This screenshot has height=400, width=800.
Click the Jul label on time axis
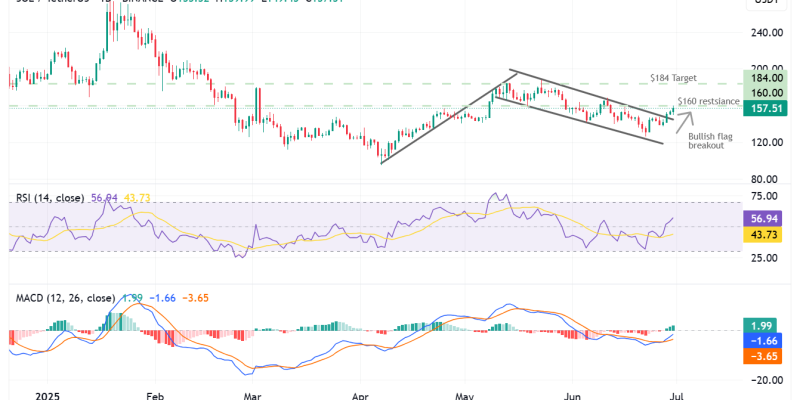tap(676, 395)
